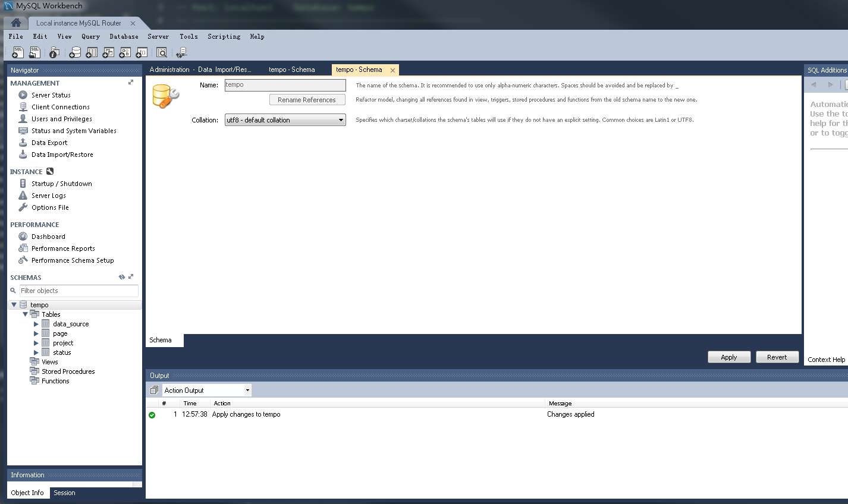
Task: Expand the page table
Action: (36, 333)
